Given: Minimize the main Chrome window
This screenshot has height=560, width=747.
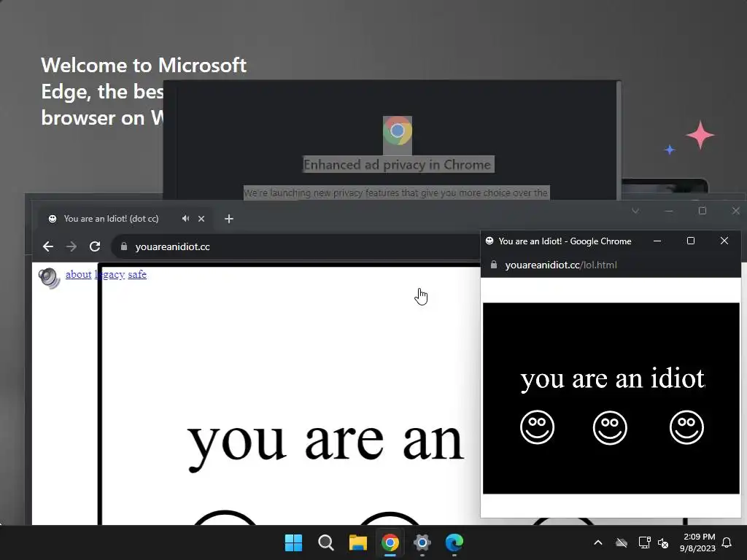Looking at the screenshot, I should tap(669, 211).
